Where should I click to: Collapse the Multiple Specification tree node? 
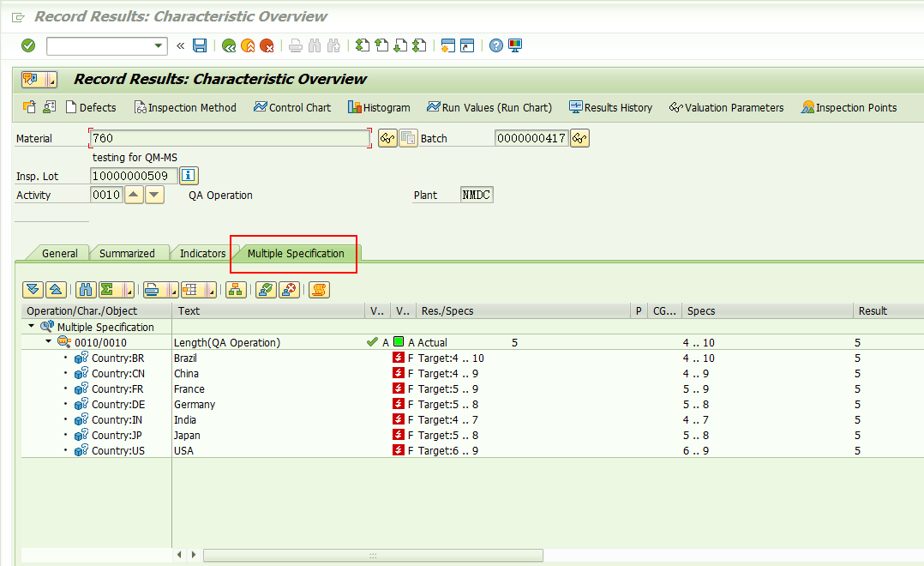tap(30, 326)
